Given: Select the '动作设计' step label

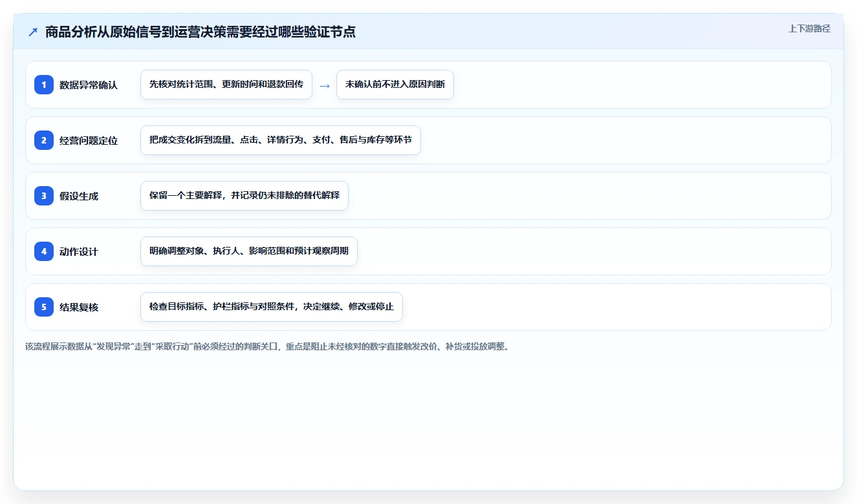Looking at the screenshot, I should click(x=79, y=251).
